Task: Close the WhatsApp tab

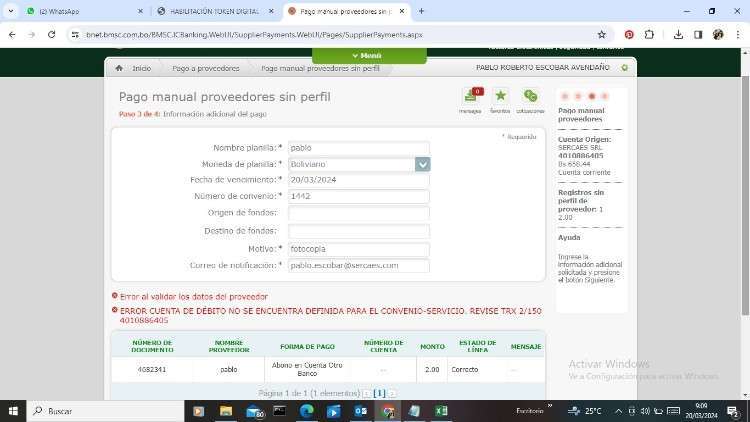Action: point(140,11)
